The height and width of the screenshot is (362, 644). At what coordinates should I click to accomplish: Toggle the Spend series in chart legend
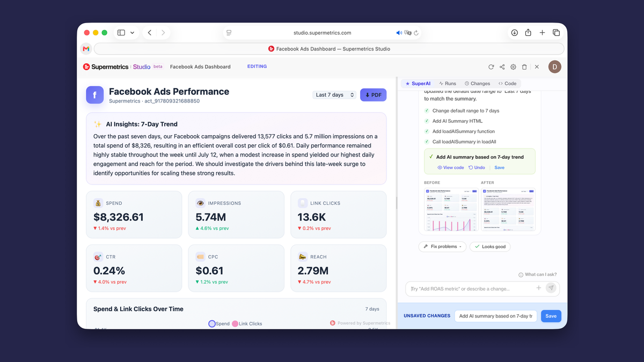tap(219, 324)
